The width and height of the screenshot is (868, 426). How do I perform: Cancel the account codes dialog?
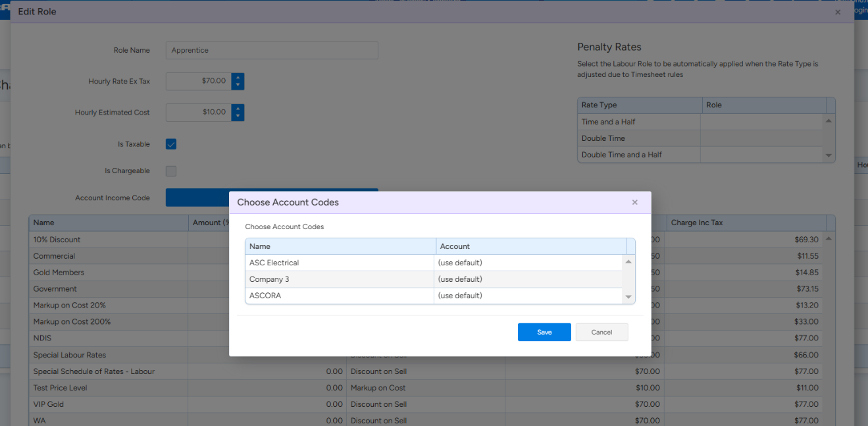click(x=601, y=332)
